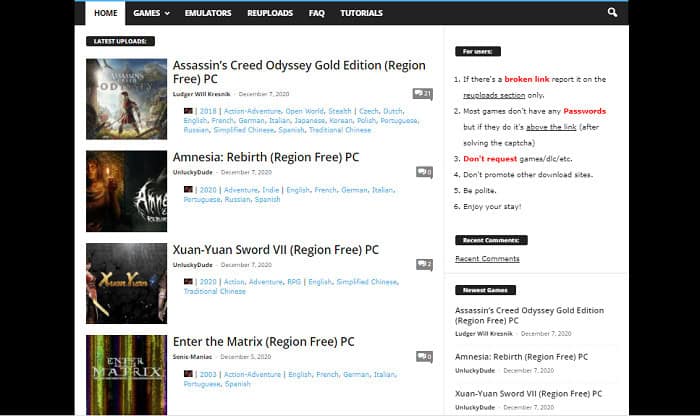Screen dimensions: 700x416
Task: View author Sonic-Maniac profile
Action: (x=192, y=357)
